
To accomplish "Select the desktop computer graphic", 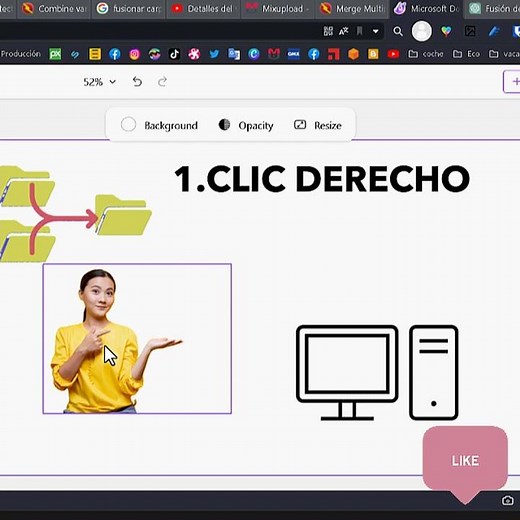I will [377, 373].
